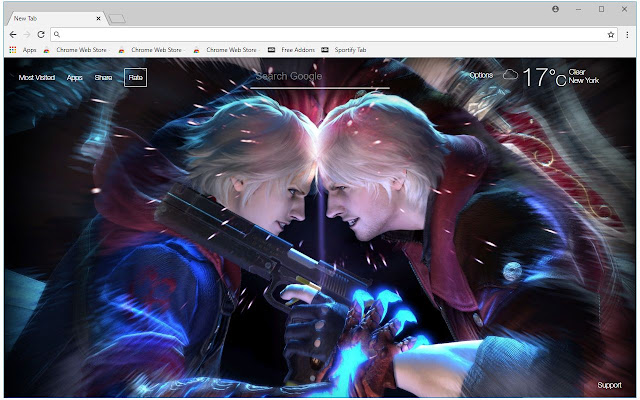Maximize the browser window
Viewport: 640px width, 400px height.
[601, 9]
